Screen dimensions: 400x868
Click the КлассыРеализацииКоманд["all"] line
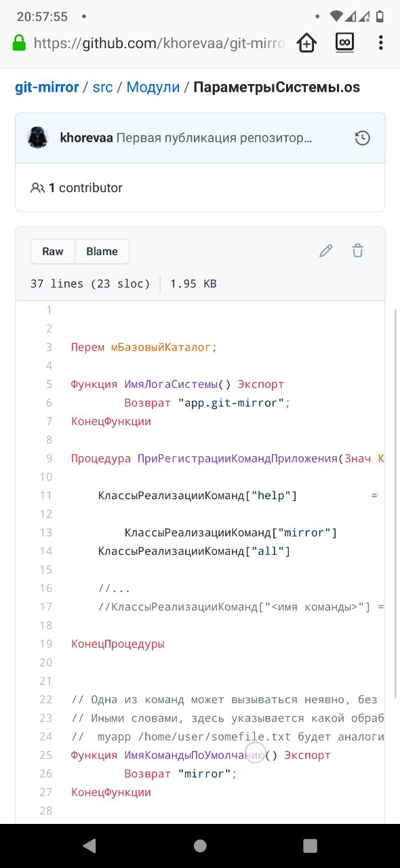(x=195, y=551)
